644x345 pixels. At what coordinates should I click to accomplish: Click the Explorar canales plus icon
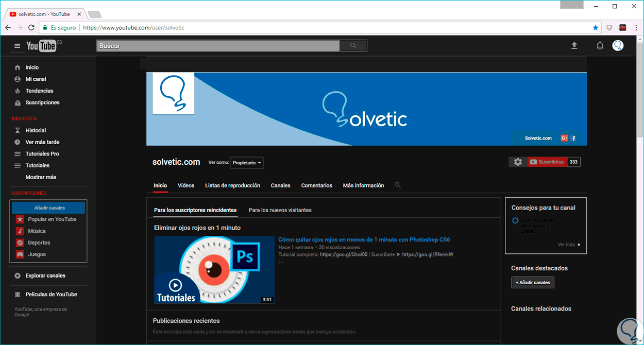18,275
